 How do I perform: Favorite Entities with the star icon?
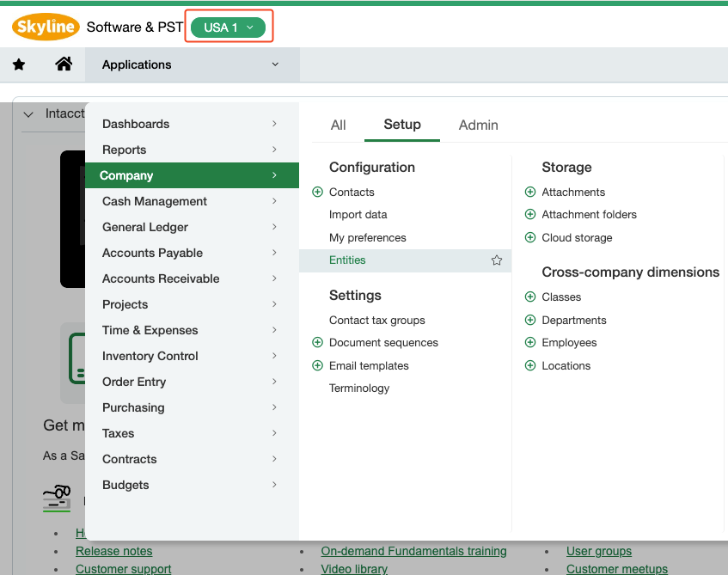(x=496, y=260)
